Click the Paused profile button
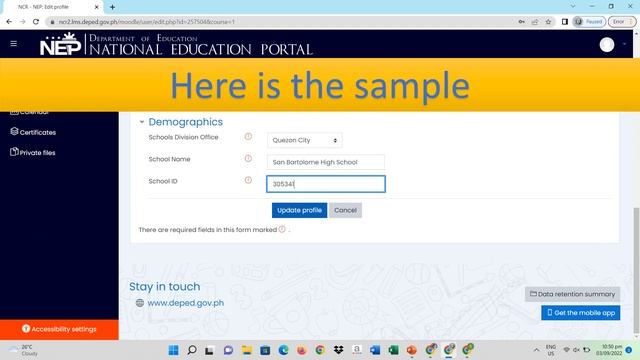Image resolution: width=640 pixels, height=360 pixels. [x=589, y=22]
